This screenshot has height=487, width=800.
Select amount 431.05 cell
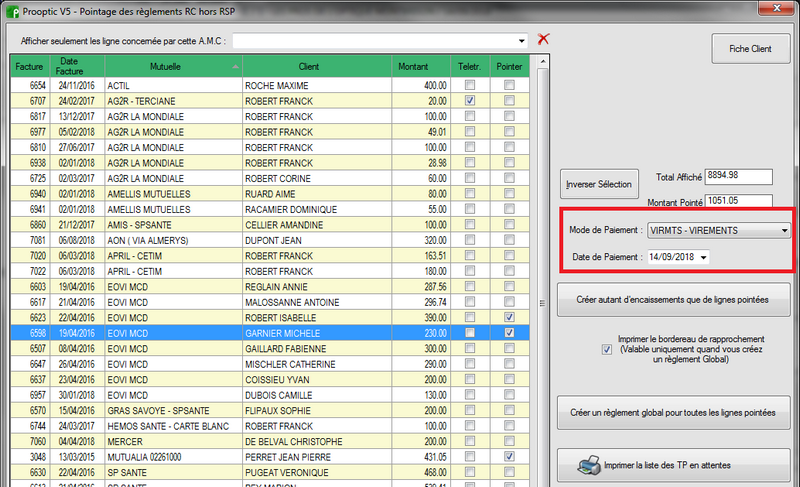(421, 457)
